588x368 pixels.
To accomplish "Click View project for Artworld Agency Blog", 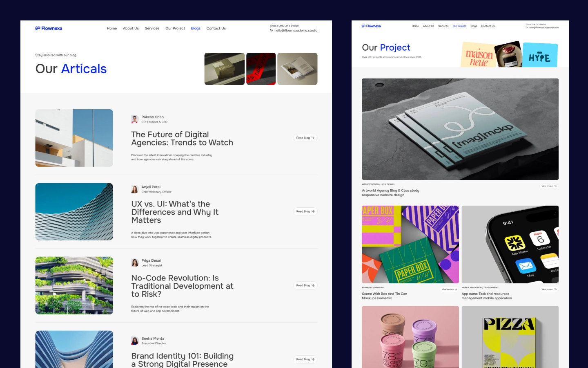I will [549, 186].
